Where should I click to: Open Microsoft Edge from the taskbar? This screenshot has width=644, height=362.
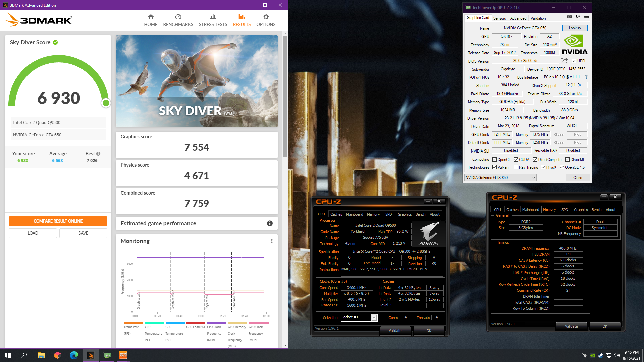click(x=74, y=355)
